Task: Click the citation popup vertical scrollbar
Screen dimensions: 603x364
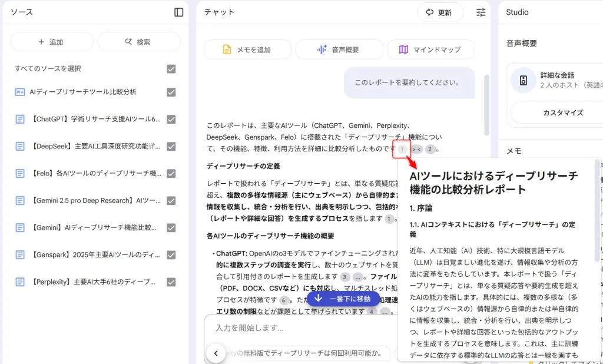Action: click(597, 211)
